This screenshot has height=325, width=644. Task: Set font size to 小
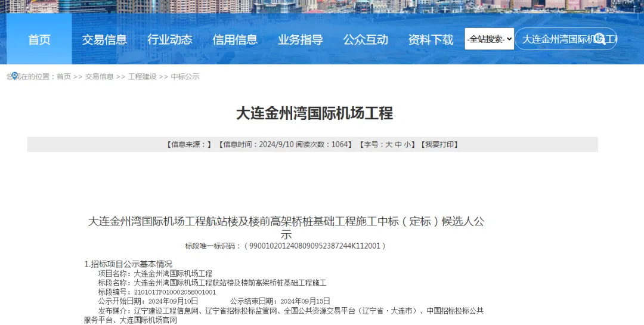[x=407, y=144]
